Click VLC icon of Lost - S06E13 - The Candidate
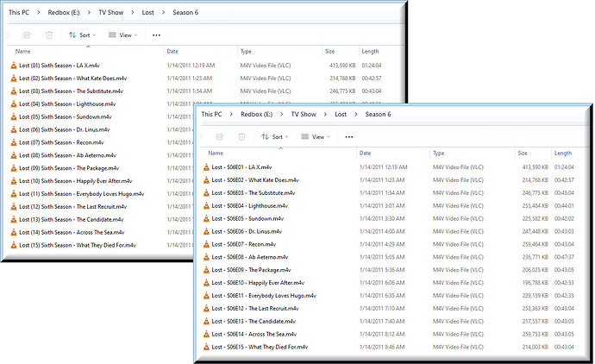The width and height of the screenshot is (595, 364). (206, 321)
